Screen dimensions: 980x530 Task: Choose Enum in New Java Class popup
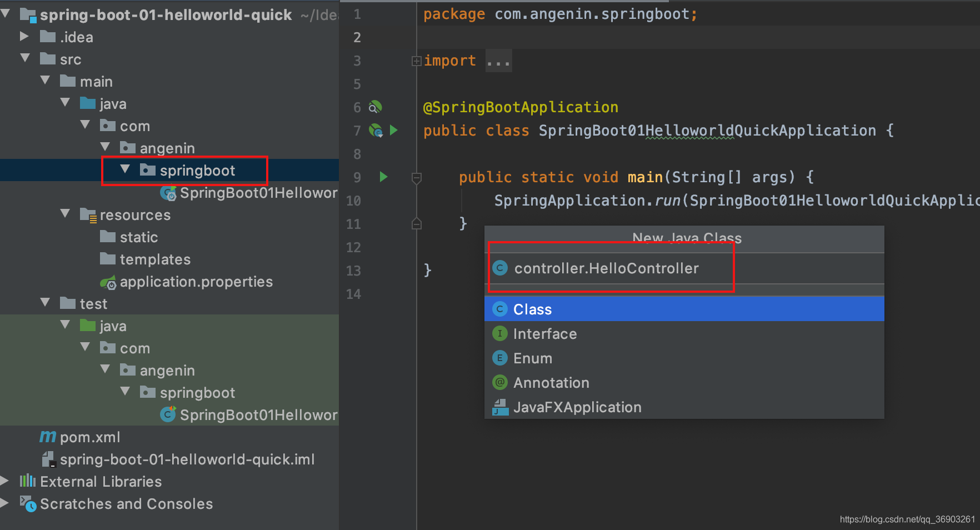[684, 358]
